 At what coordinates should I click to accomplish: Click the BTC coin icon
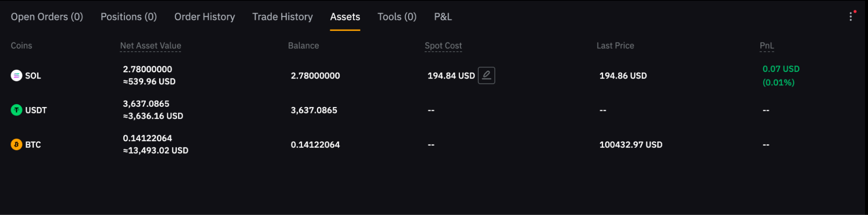[17, 144]
